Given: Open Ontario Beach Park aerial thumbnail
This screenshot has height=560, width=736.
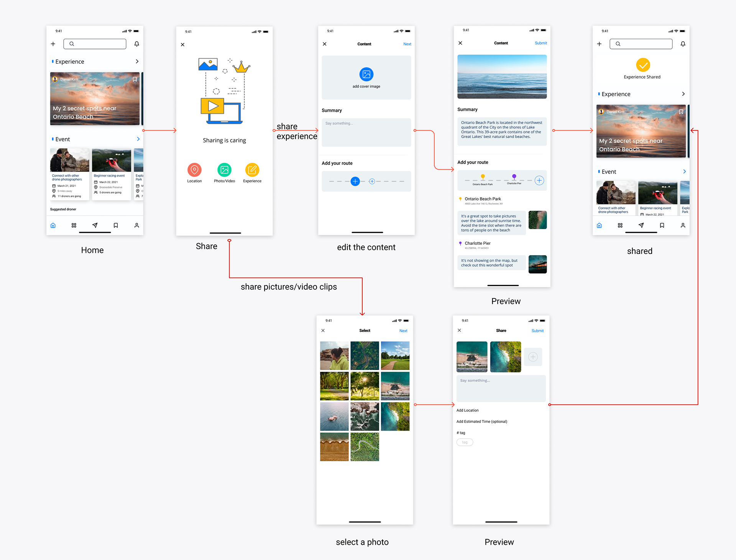Looking at the screenshot, I should coord(537,220).
